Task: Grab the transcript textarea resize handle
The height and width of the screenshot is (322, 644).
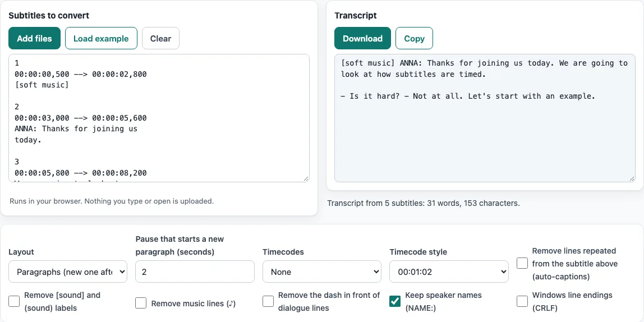Action: pos(632,178)
